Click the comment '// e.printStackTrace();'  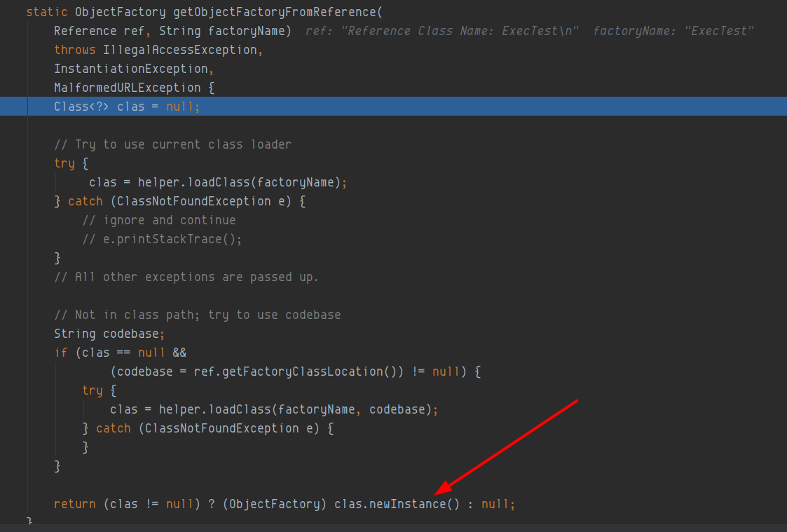coord(162,240)
